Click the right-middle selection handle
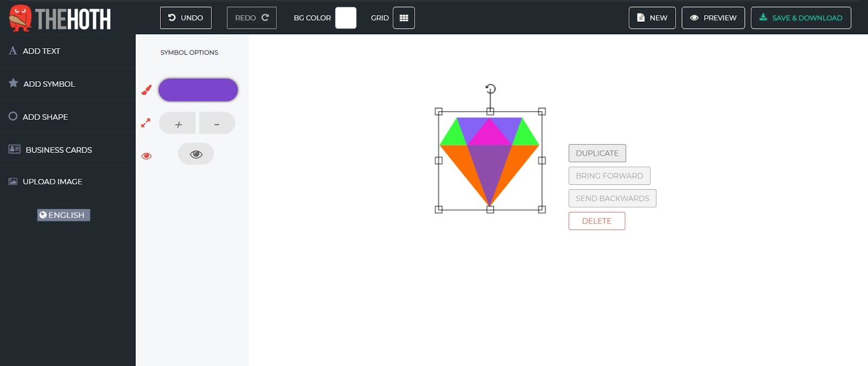 tap(542, 160)
